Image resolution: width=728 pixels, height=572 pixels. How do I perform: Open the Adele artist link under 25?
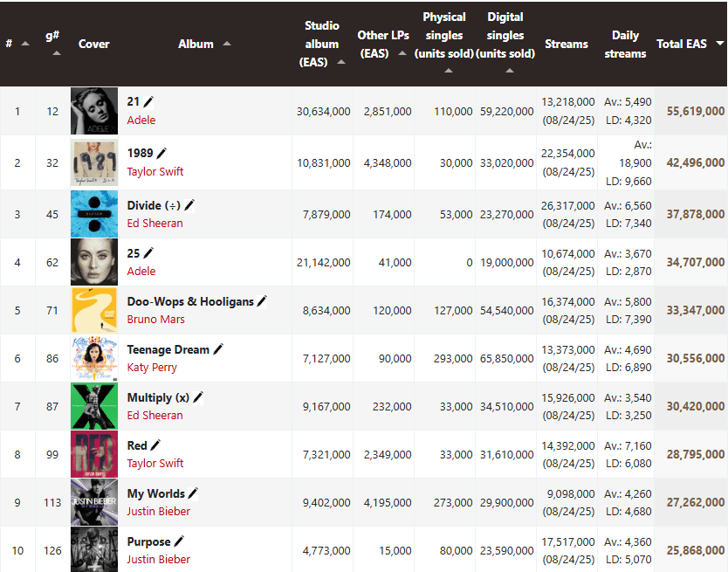pos(141,272)
